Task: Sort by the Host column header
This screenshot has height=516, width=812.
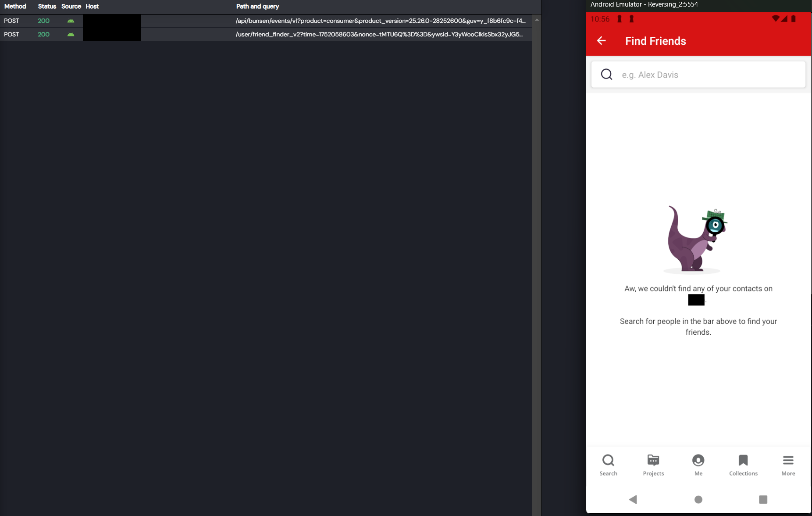Action: (92, 7)
